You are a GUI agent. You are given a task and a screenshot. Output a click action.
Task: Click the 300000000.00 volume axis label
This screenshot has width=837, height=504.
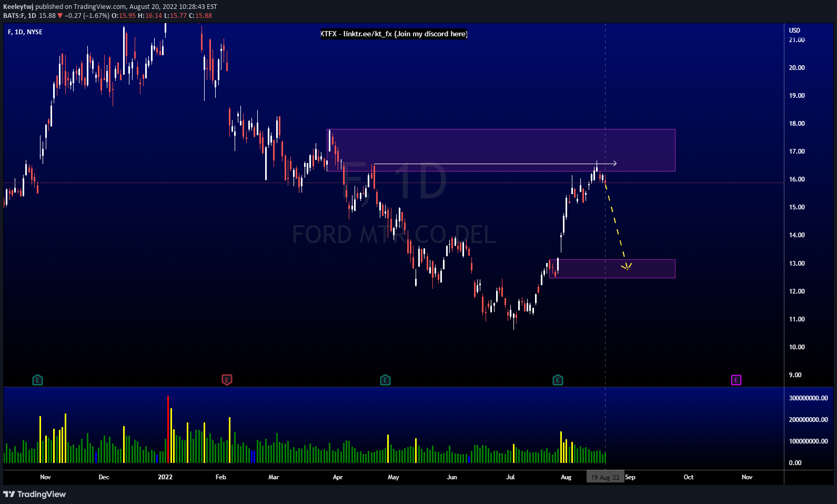(x=809, y=398)
